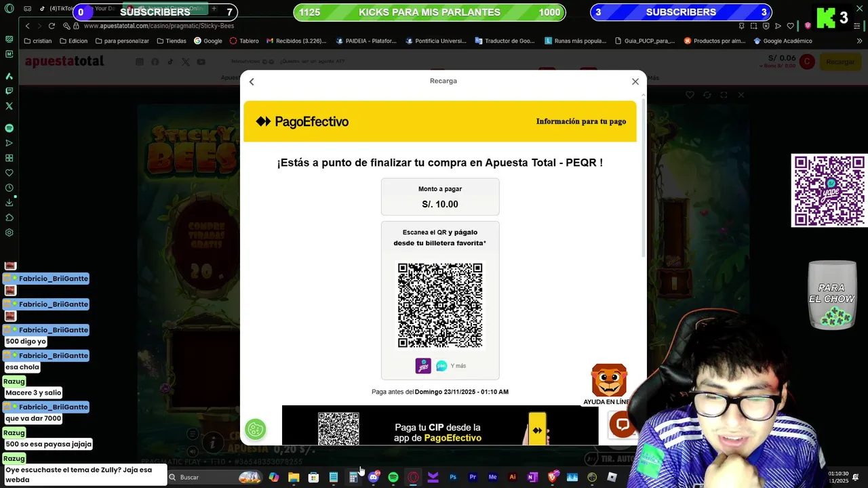Open Spotify from taskbar
This screenshot has height=488, width=868.
pyautogui.click(x=393, y=477)
